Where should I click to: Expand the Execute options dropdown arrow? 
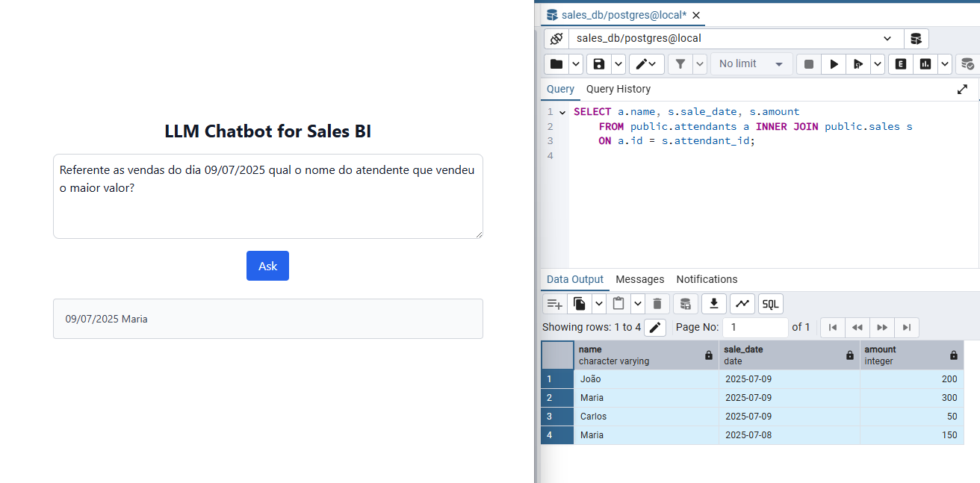pos(878,64)
